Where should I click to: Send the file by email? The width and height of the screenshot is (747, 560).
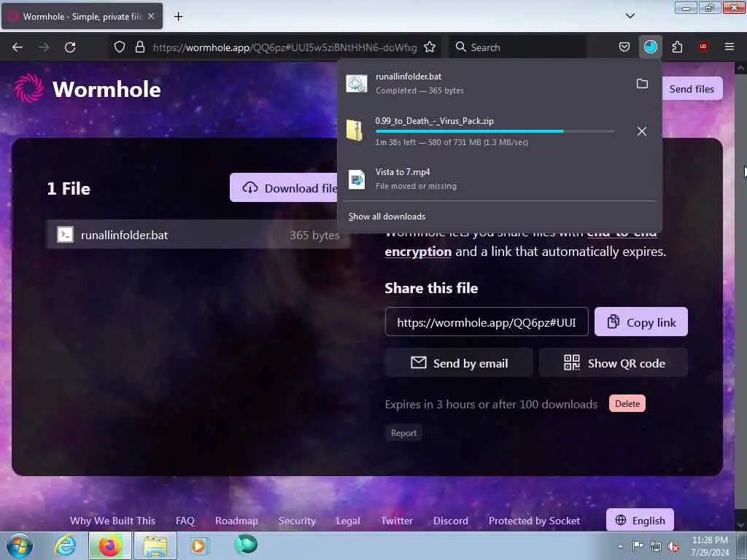point(459,363)
